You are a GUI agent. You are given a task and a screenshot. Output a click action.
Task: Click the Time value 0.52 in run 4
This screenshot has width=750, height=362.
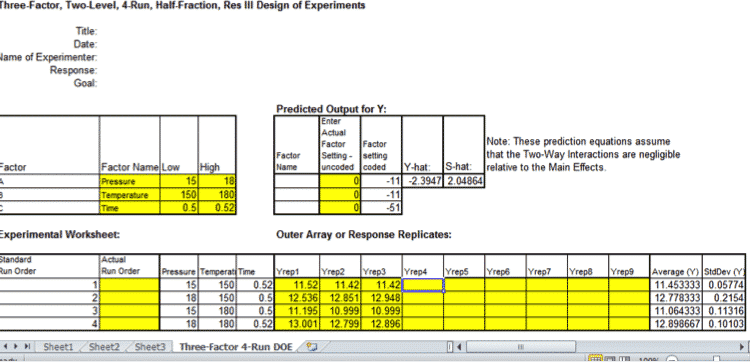coord(256,324)
